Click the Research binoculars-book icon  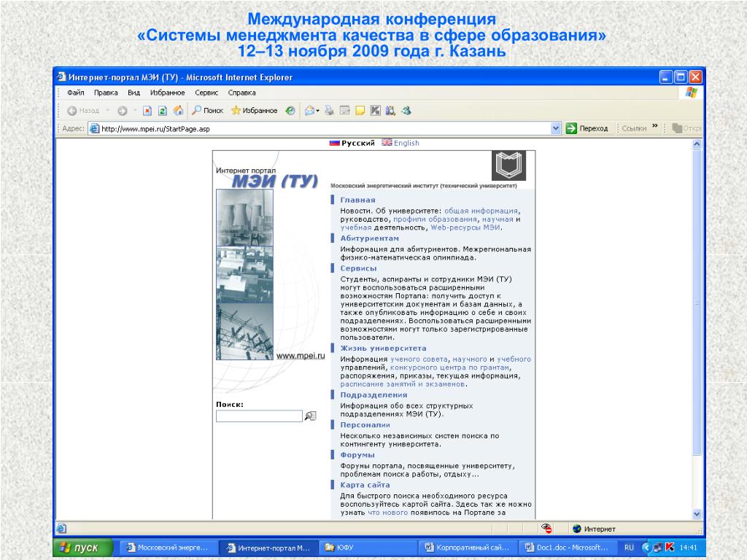(x=391, y=111)
